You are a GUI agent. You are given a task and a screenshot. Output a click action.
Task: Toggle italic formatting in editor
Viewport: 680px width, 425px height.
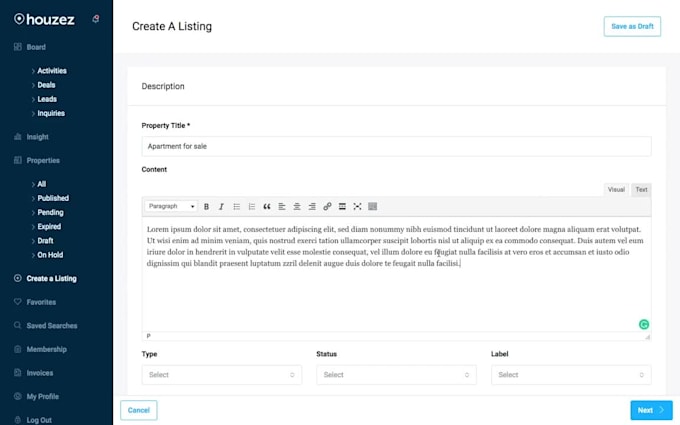(221, 206)
